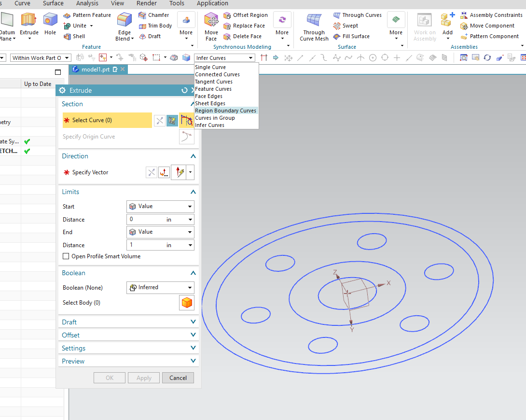
Task: Open More in the Feature group
Action: [186, 26]
